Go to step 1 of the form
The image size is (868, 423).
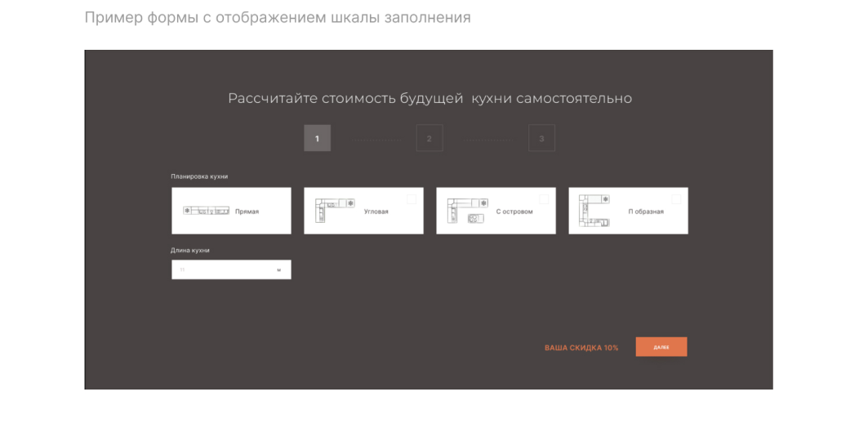point(317,139)
